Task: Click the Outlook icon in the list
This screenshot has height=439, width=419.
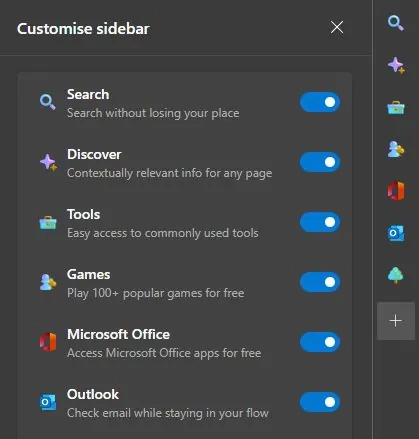Action: pyautogui.click(x=48, y=402)
